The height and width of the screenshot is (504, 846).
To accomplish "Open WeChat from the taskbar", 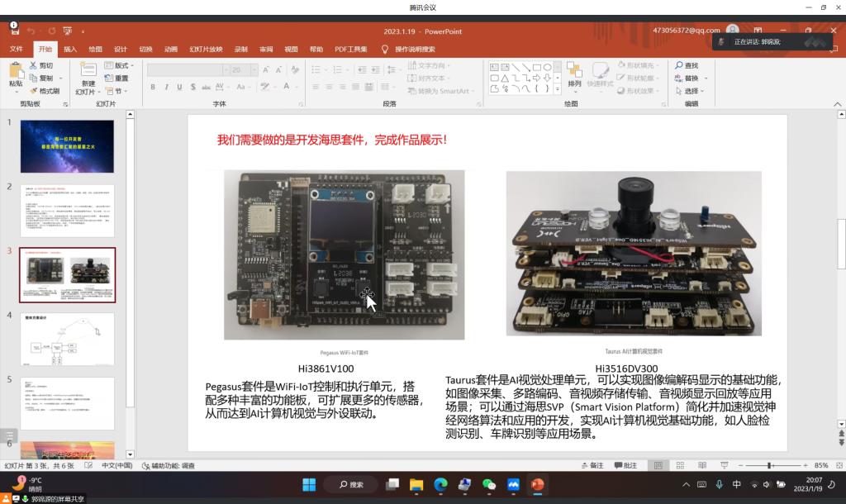I will [488, 485].
